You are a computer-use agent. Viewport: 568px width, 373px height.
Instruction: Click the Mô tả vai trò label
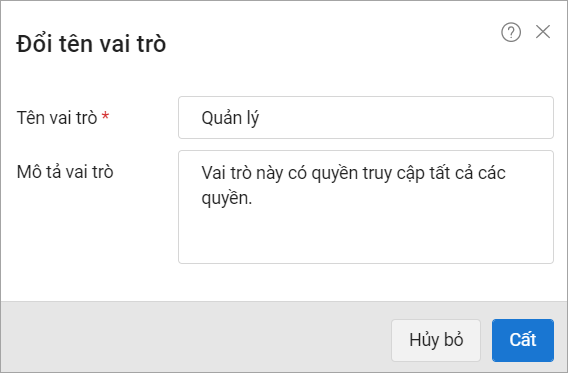coord(65,172)
